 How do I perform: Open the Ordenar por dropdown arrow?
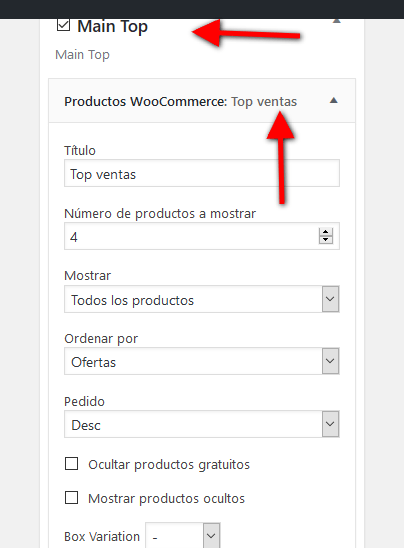point(330,361)
